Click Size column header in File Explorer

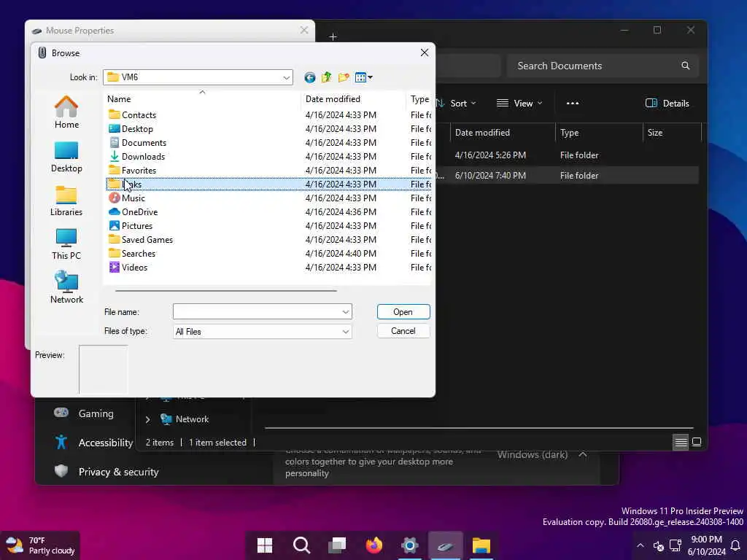672,133
